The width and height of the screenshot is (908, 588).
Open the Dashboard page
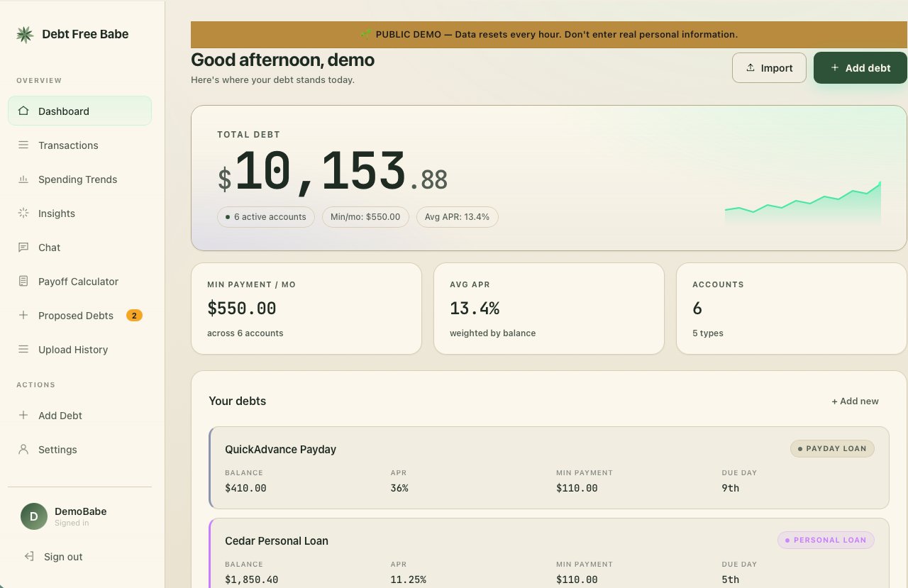(79, 111)
